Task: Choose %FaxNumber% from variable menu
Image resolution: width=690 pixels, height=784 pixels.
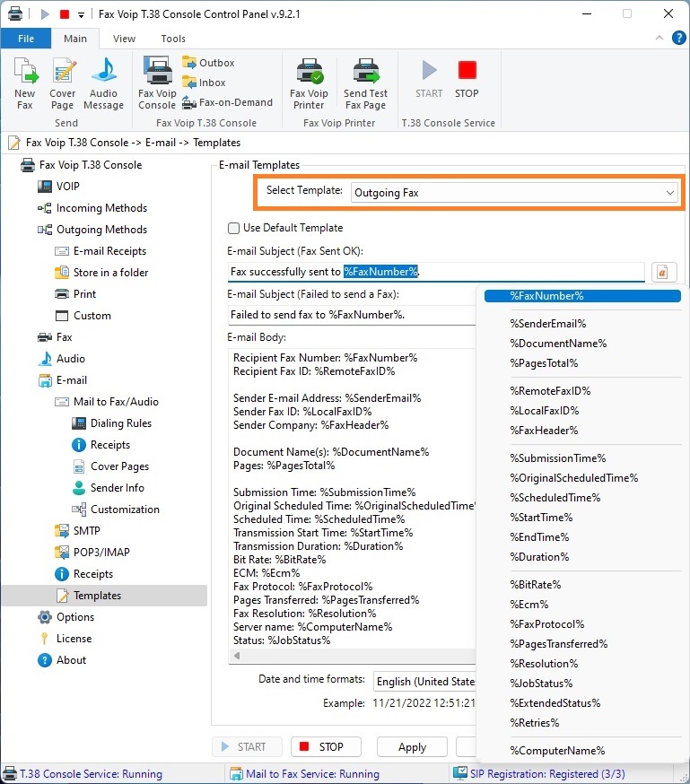Action: click(582, 296)
